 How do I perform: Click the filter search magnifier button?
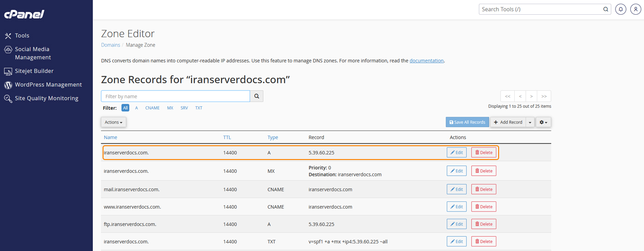click(x=257, y=96)
